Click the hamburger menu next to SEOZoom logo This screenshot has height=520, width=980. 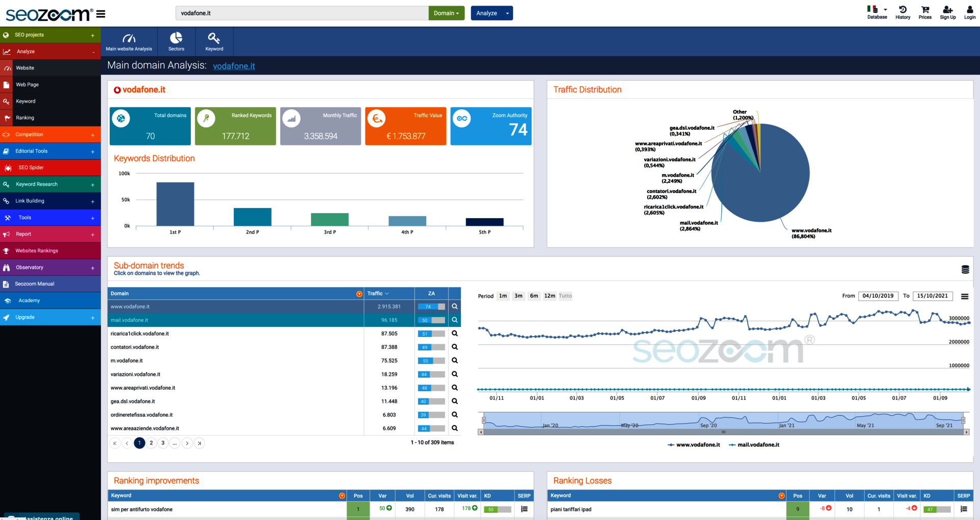click(101, 14)
